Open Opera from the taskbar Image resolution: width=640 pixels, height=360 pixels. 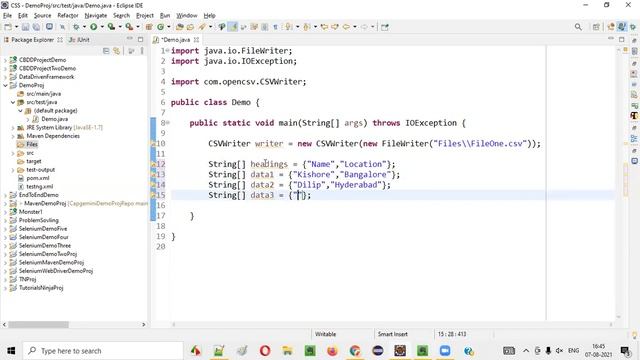coord(264,351)
